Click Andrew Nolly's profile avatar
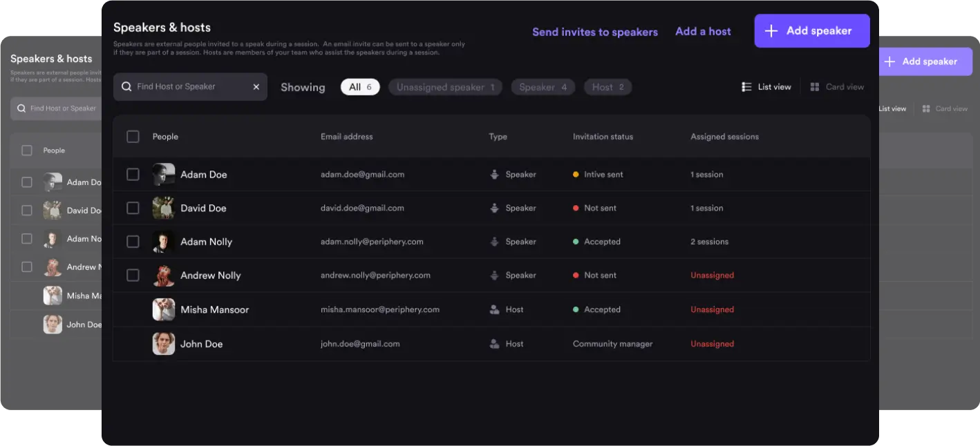980x446 pixels. (164, 275)
